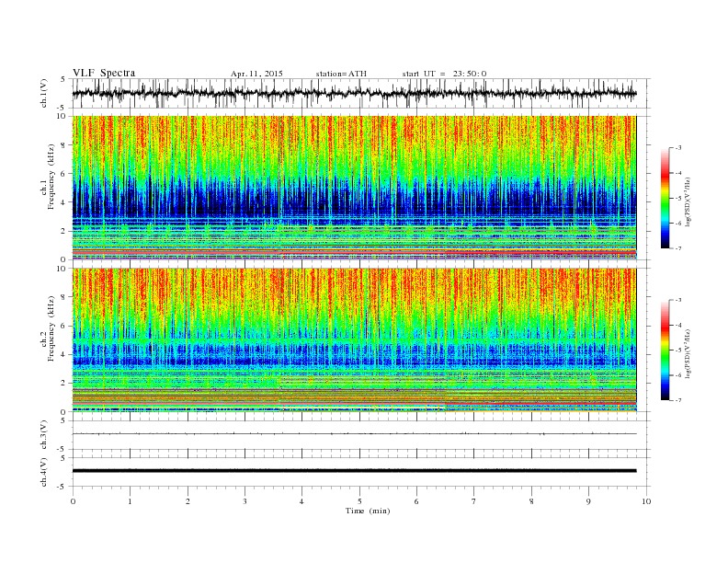The height and width of the screenshot is (563, 728).
Task: Click time-axis tick label "9" at bottom
Action: tap(588, 501)
